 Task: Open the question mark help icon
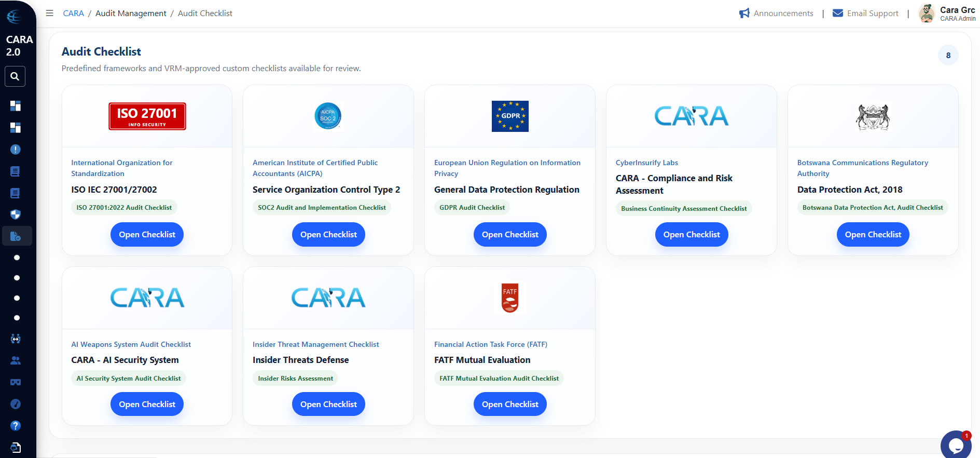pos(16,426)
